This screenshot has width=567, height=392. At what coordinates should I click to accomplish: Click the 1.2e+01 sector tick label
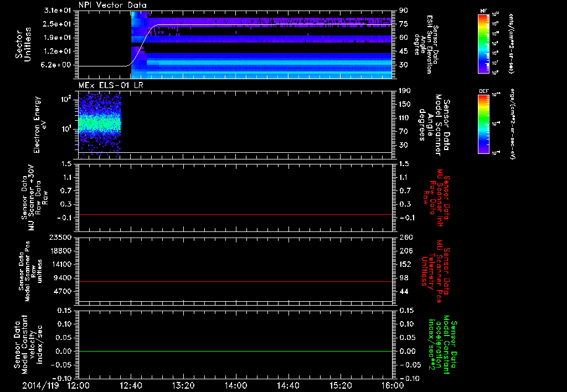tap(58, 51)
